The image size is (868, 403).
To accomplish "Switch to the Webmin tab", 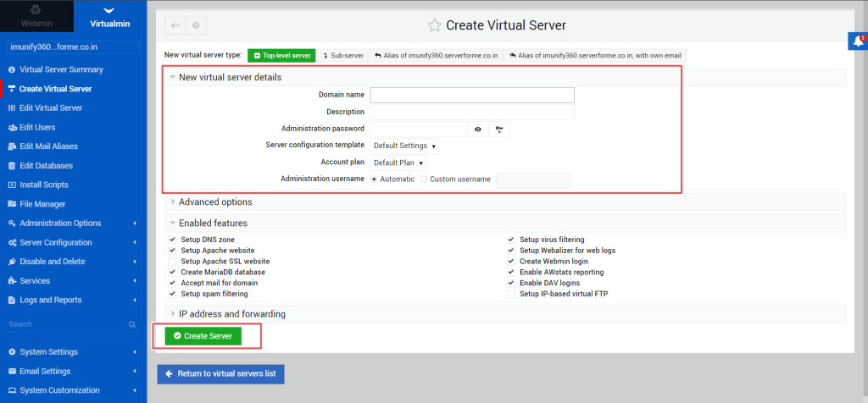I will click(x=36, y=16).
